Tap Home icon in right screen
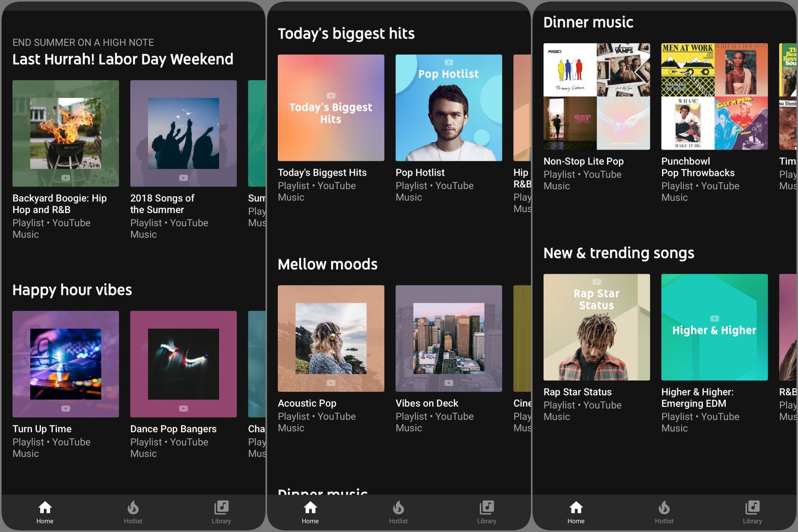This screenshot has width=798, height=532. [576, 507]
